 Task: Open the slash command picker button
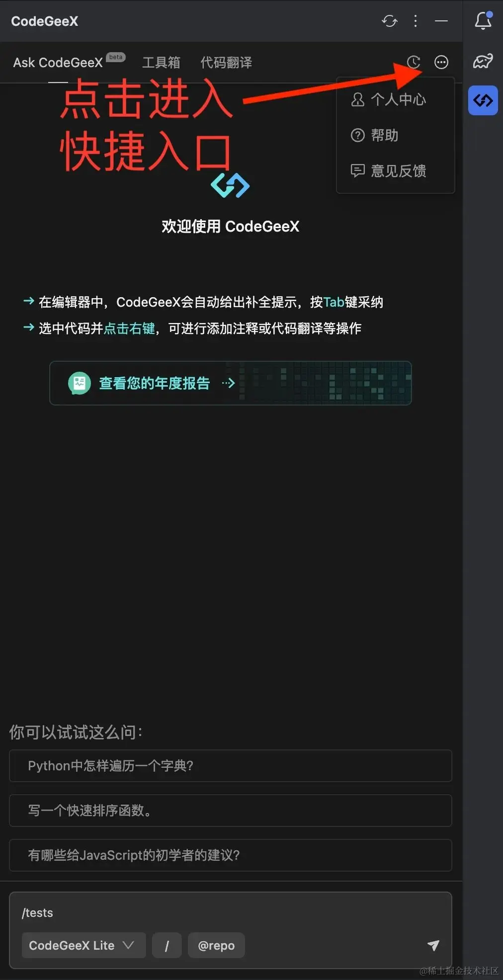[x=167, y=945]
